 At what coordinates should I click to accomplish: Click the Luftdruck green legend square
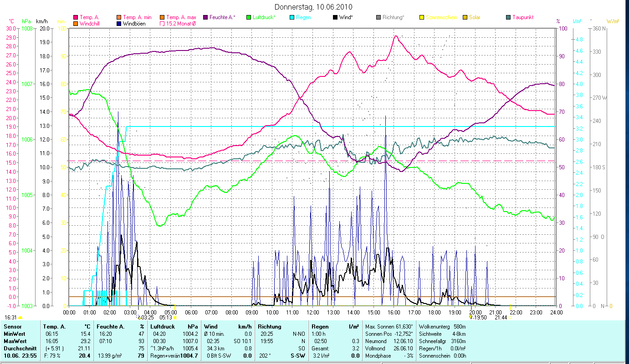[x=249, y=17]
